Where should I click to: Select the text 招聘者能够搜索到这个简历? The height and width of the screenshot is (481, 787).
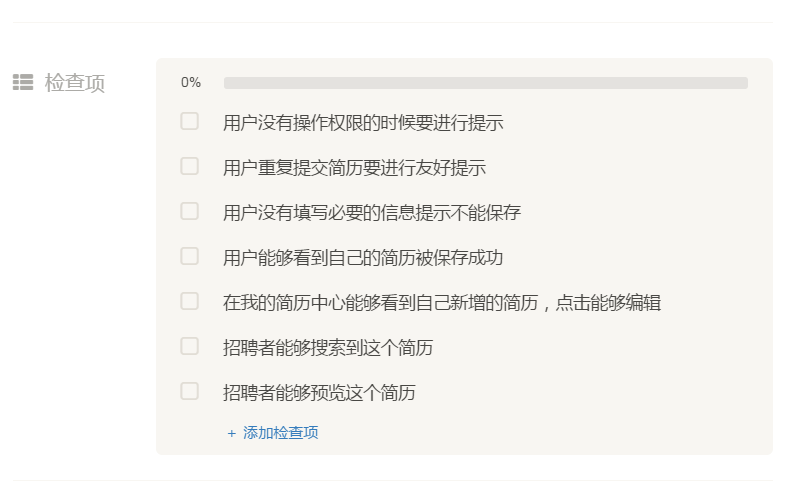(x=328, y=348)
